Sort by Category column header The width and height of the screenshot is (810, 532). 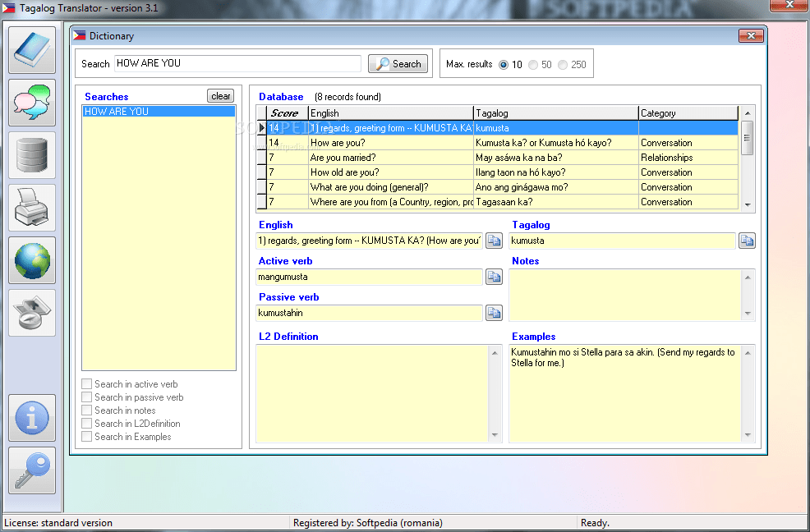click(688, 113)
